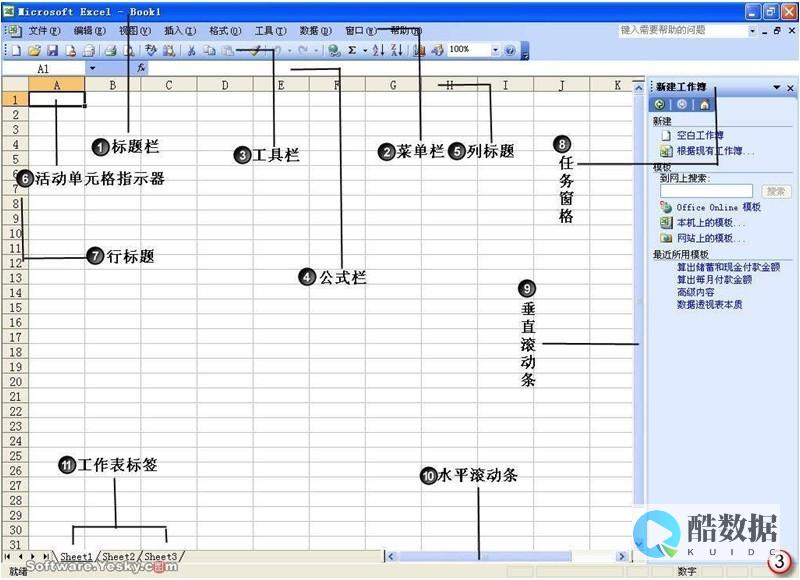Screen dimensions: 800x580
Task: Open the 格式(O) menu
Action: coord(225,31)
